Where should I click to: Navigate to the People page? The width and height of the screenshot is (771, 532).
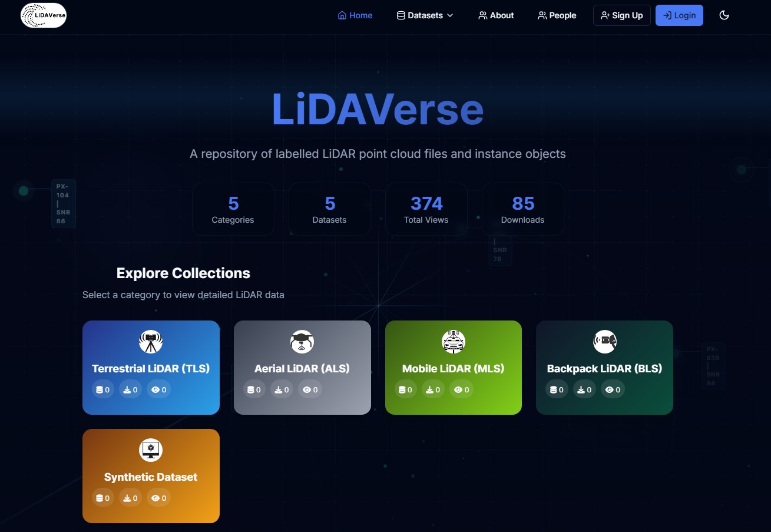point(557,15)
